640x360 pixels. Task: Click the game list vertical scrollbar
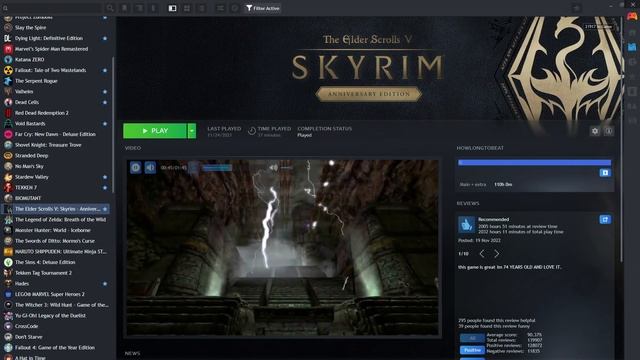(113, 124)
